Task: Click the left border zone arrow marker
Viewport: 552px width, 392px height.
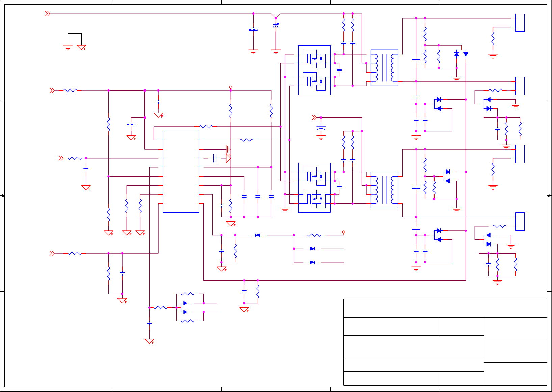Action: [x=3, y=196]
